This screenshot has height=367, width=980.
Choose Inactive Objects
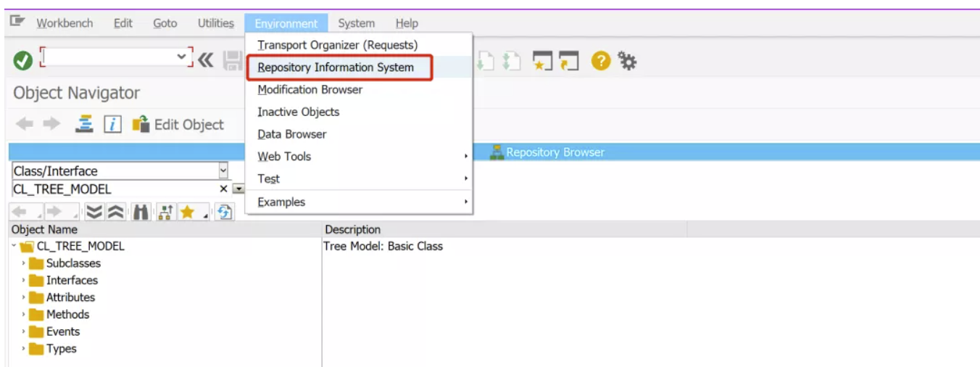360,112
